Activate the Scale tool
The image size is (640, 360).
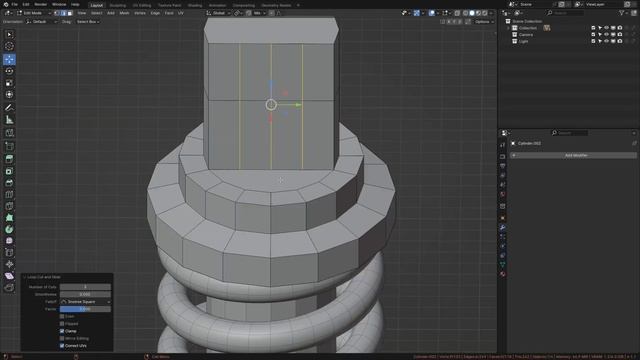(x=9, y=83)
